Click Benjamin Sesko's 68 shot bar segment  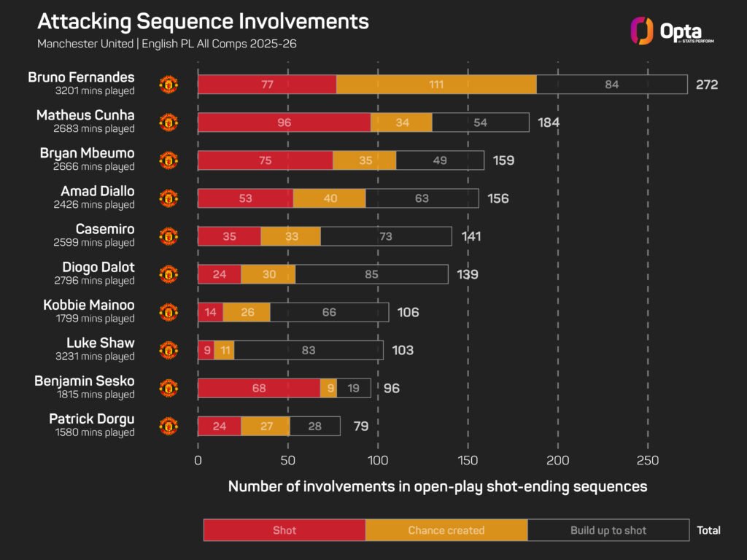(259, 388)
